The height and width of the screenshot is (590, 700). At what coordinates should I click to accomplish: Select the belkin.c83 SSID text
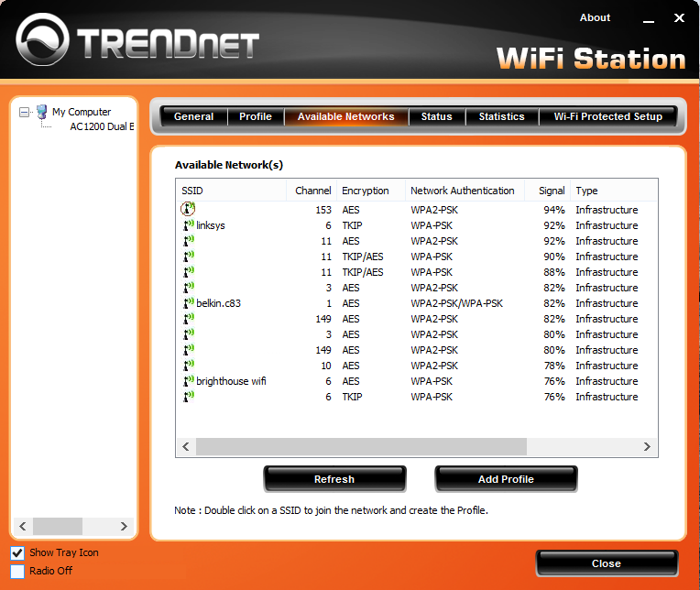tap(218, 303)
